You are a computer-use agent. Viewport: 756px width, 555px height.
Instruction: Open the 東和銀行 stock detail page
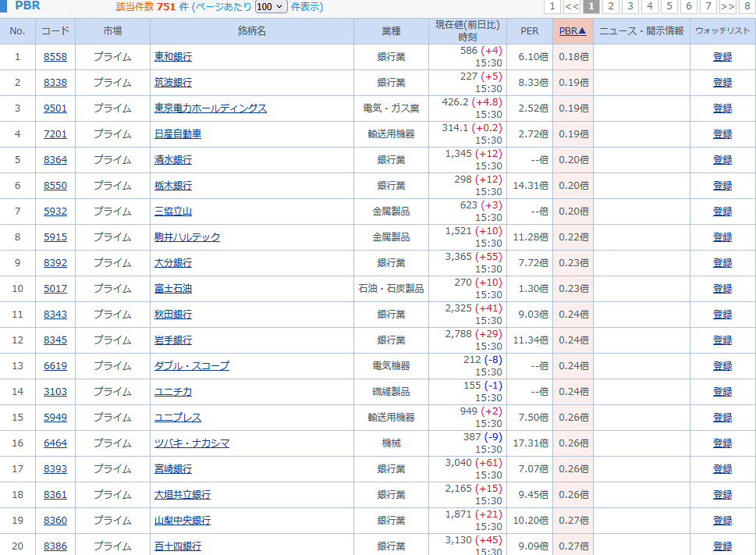coord(172,57)
